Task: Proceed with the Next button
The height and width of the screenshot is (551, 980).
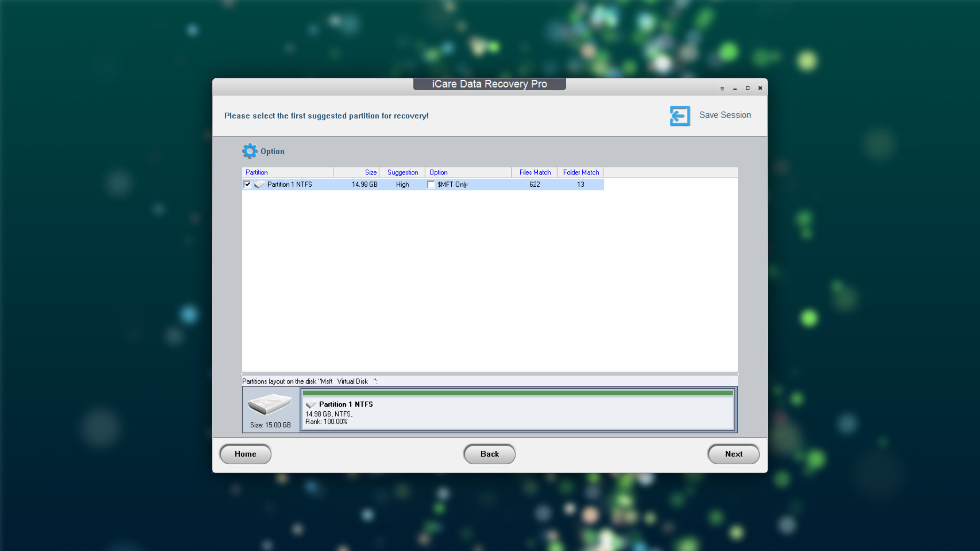Action: click(733, 454)
